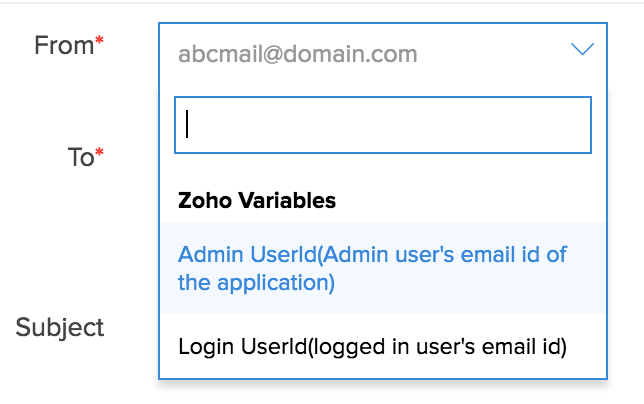This screenshot has height=404, width=644.
Task: Click the From dropdown chevron arrow
Action: 582,50
